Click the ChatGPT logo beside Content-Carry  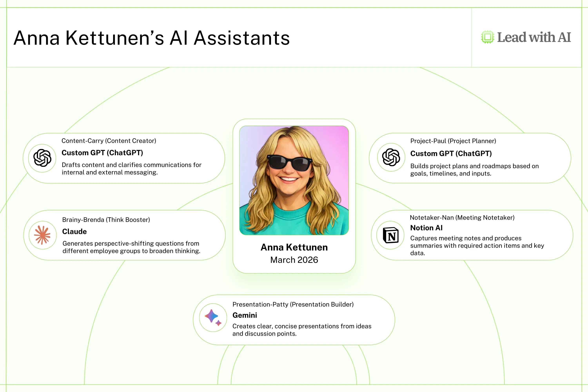tap(42, 158)
